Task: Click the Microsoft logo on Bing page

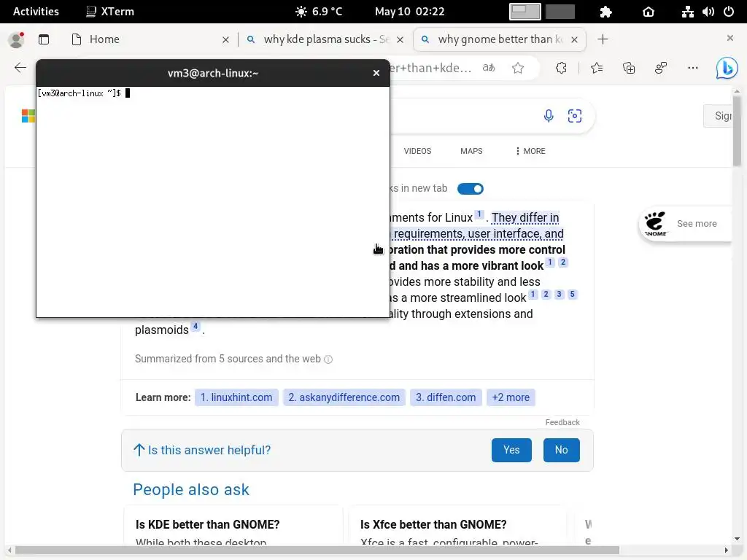Action: [28, 116]
